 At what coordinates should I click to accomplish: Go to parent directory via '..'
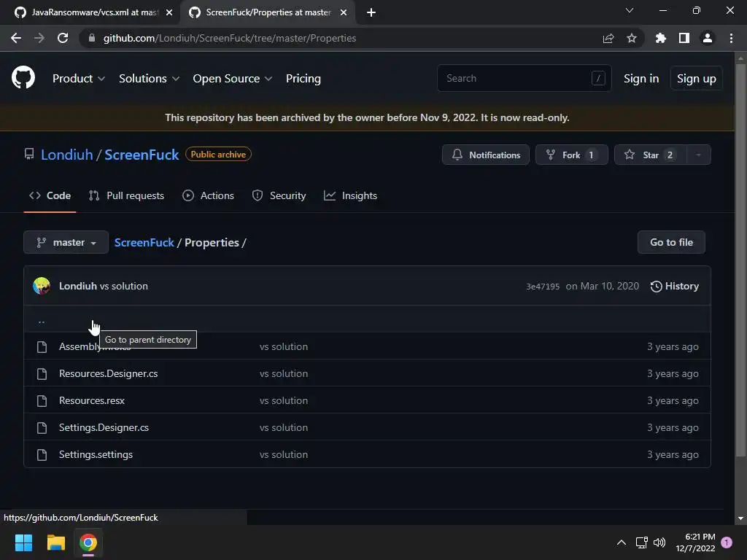coord(42,322)
